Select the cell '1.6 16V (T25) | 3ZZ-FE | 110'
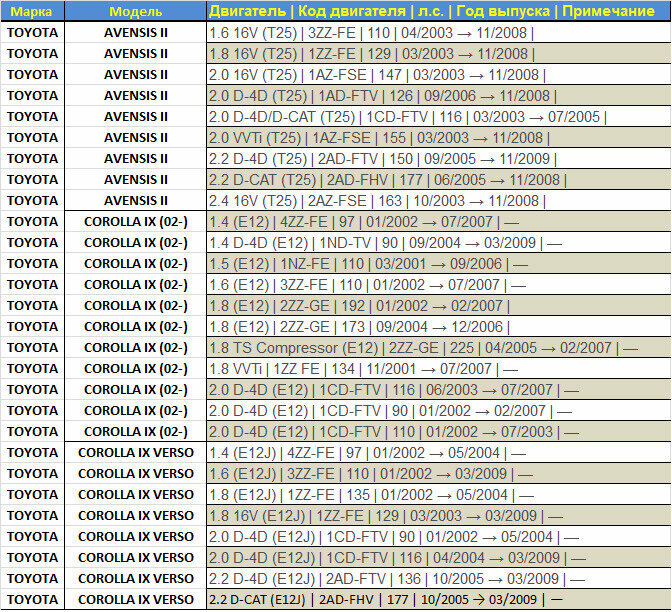 point(439,33)
